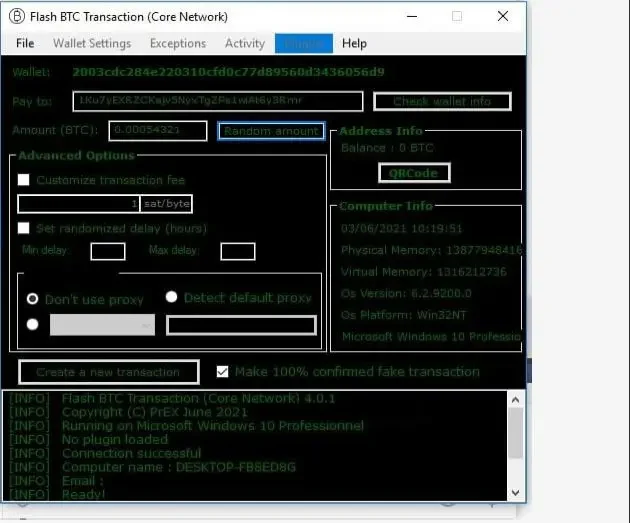
Task: Click the wallet hash 2003cdc284e2...
Action: [x=228, y=72]
